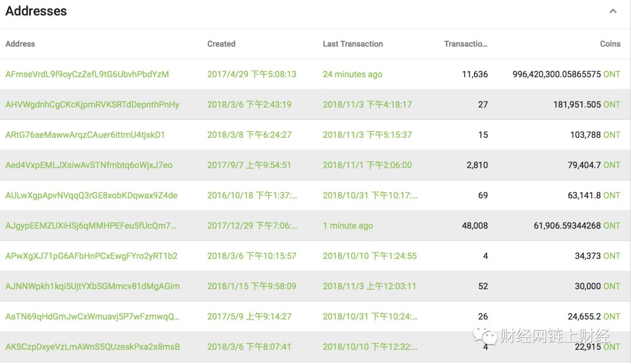Click created date 2018/3/6 下午8:07:41
This screenshot has height=364, width=631.
249,346
